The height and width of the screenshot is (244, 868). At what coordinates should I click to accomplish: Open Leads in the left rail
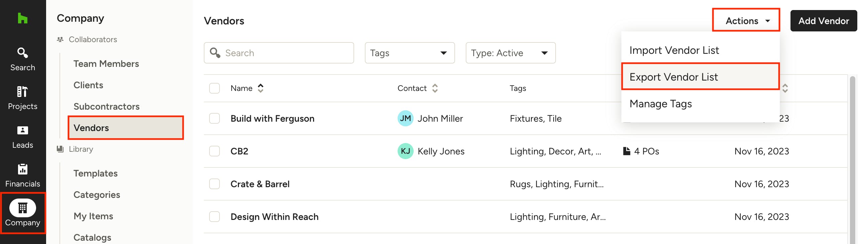point(23,137)
